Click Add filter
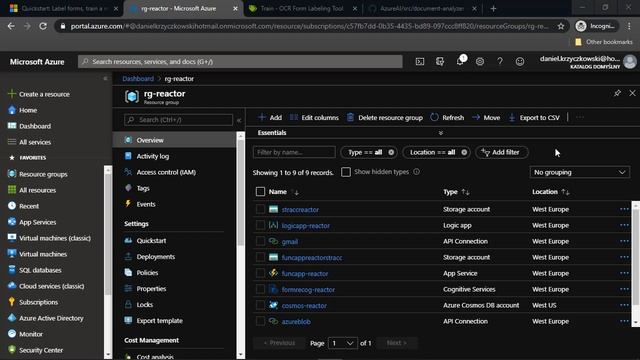Screen dimensions: 640x360 501,152
